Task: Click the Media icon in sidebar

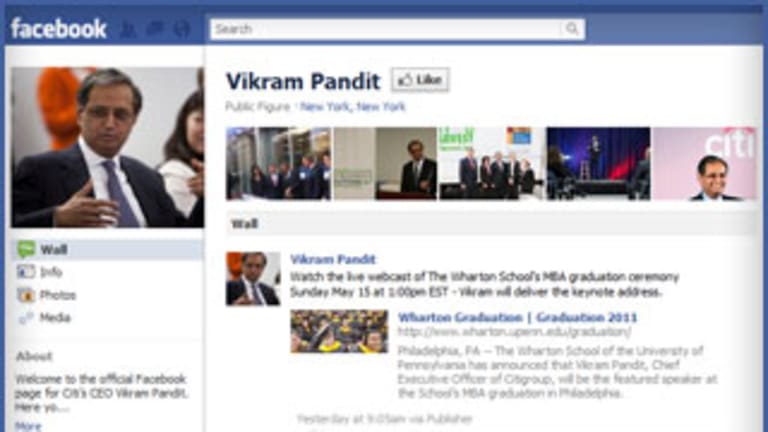Action: click(26, 318)
